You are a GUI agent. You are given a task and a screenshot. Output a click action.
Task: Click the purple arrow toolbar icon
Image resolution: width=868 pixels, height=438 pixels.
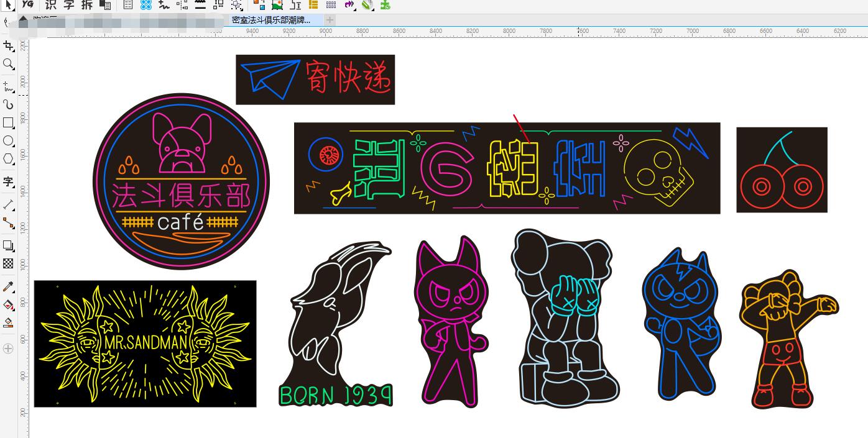pos(349,4)
